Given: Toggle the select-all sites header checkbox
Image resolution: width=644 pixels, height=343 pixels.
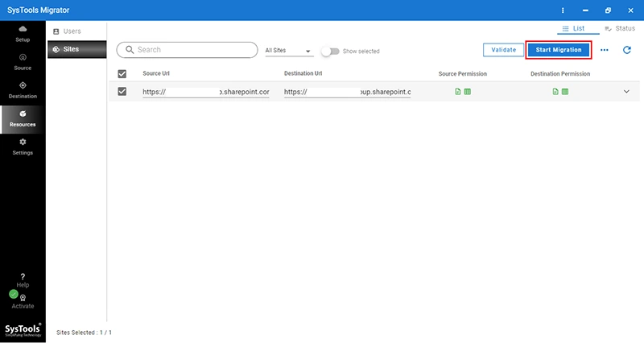Looking at the screenshot, I should coord(122,74).
